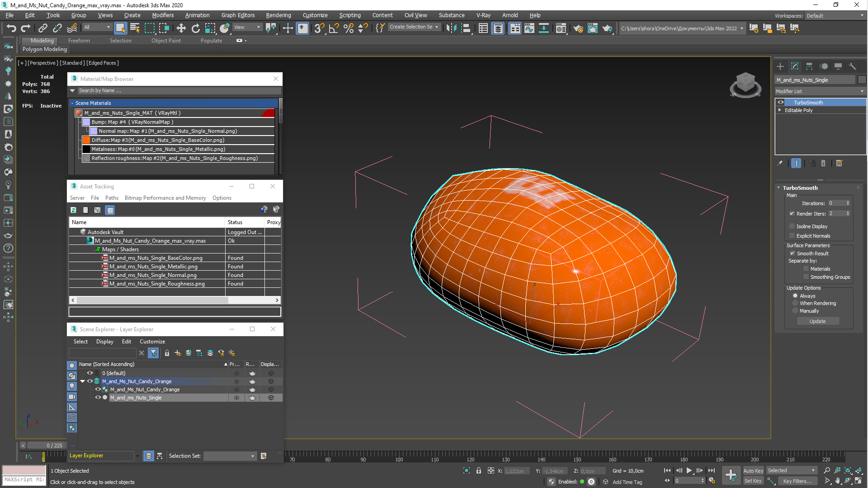868x488 pixels.
Task: Select the Rotate tool
Action: 195,28
